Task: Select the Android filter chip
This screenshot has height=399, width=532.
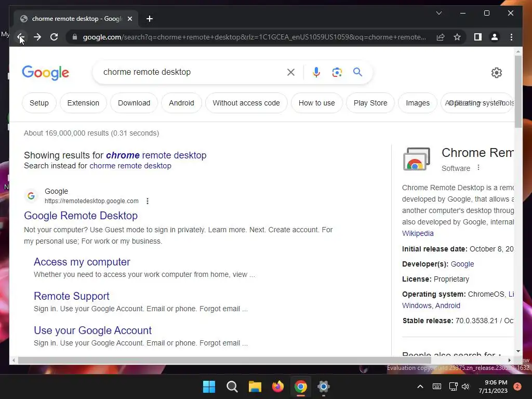Action: (x=181, y=103)
